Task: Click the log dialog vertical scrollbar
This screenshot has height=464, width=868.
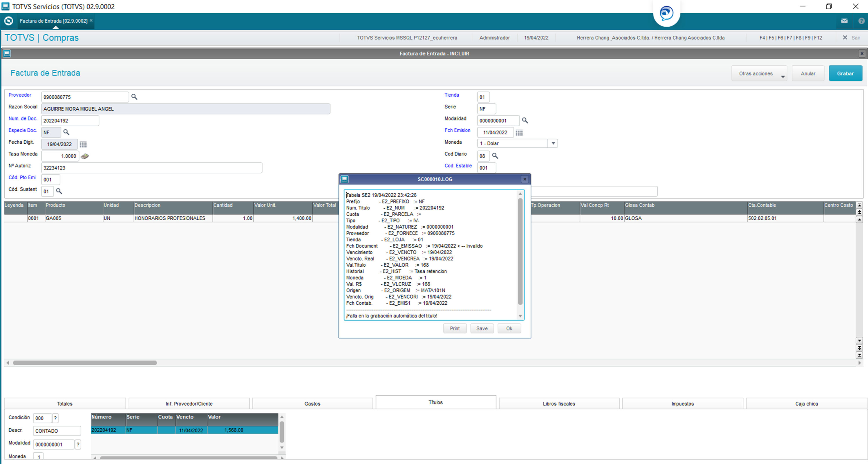Action: pos(520,251)
